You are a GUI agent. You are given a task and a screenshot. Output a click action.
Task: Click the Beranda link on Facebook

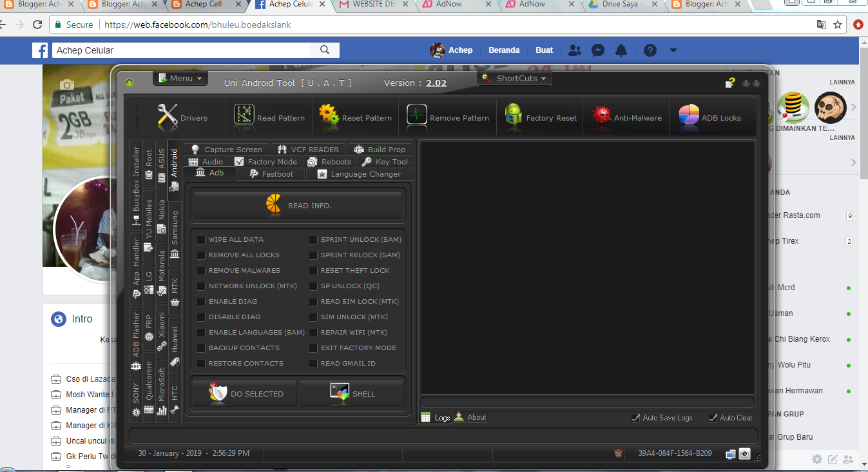504,50
